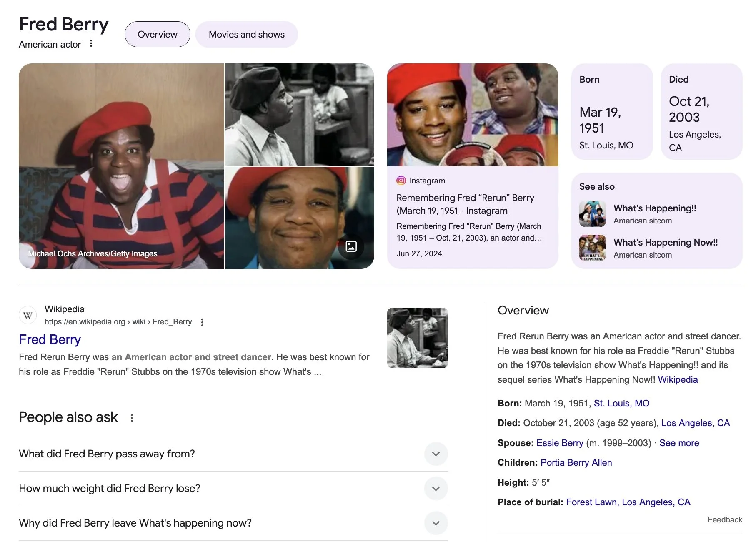This screenshot has height=542, width=756.
Task: Click the What's Happening!! thumbnail
Action: point(592,213)
